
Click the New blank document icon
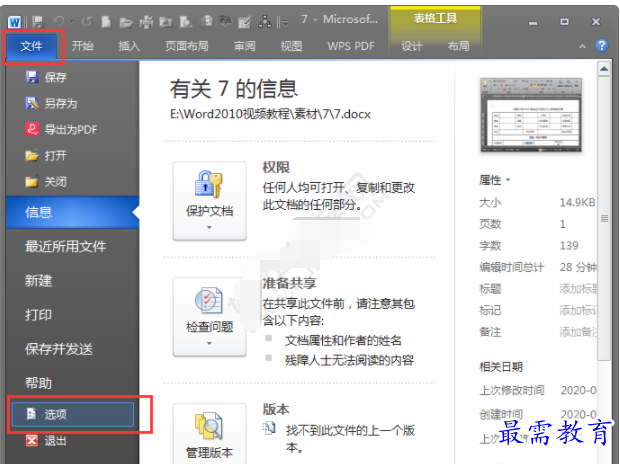pyautogui.click(x=106, y=22)
